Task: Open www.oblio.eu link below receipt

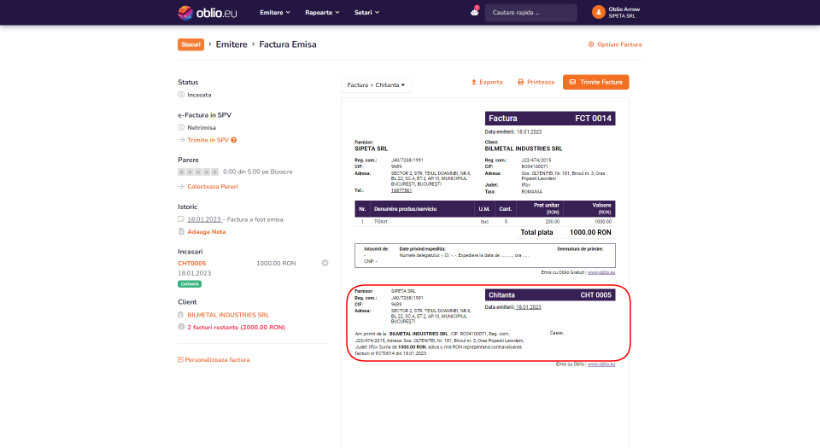Action: pyautogui.click(x=601, y=364)
